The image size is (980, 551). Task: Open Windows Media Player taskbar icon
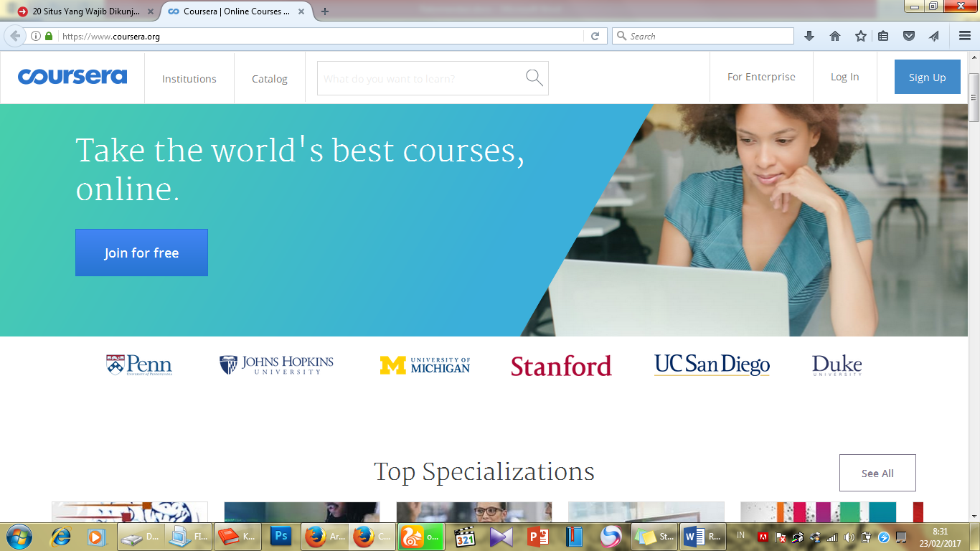pyautogui.click(x=95, y=537)
